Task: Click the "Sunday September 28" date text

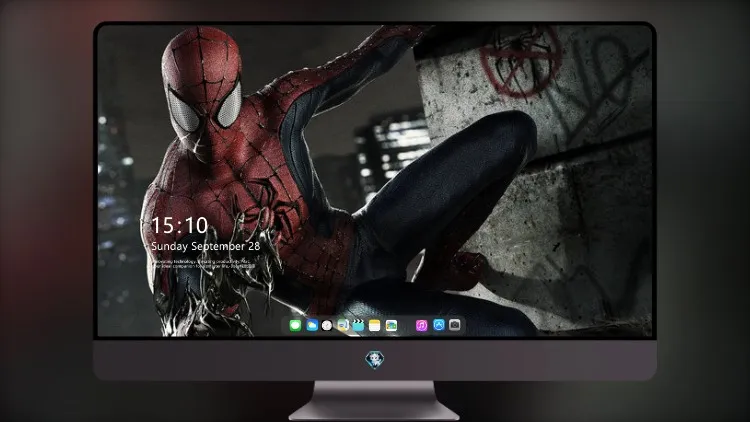Action: [x=206, y=246]
